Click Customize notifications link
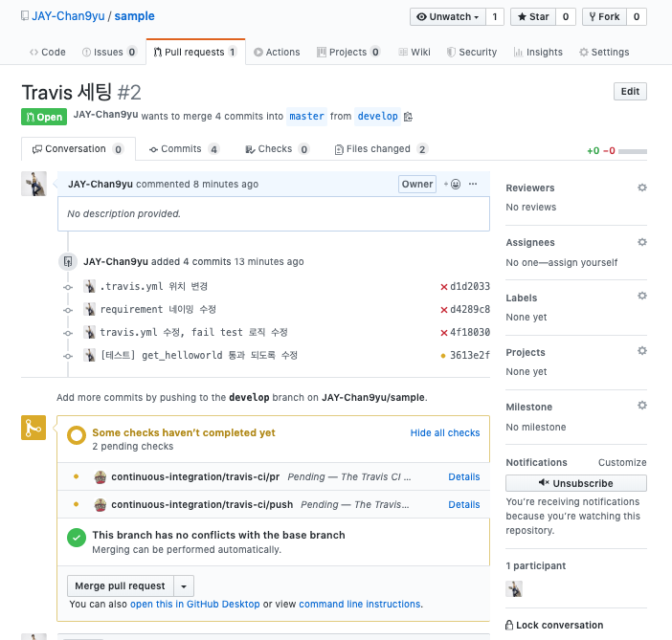Screen dimensions: 672x640 point(622,463)
